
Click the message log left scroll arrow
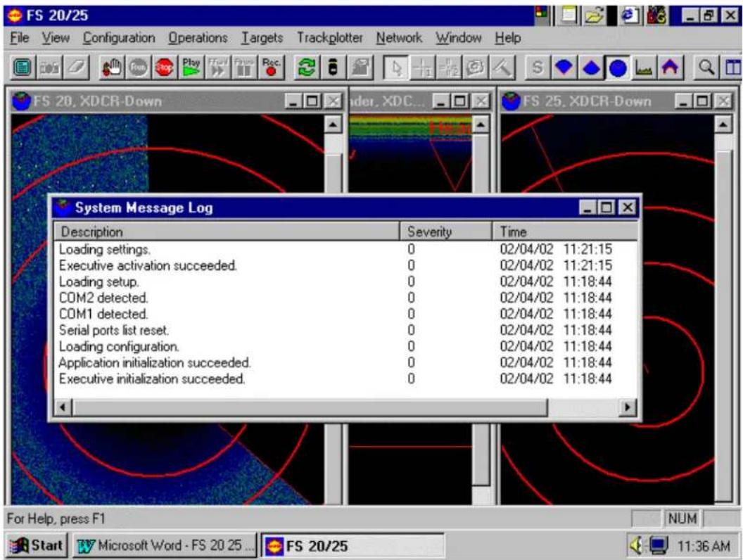coord(63,407)
